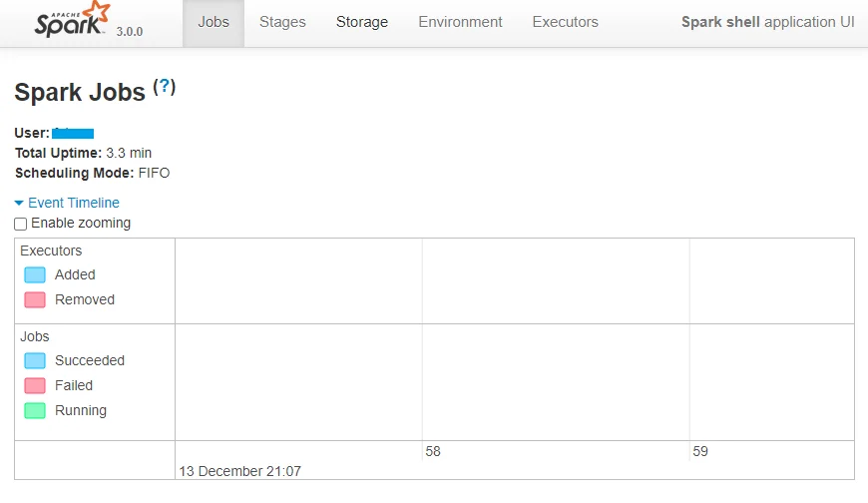Click the 58 minute timeline marker
Viewport: 868px width, 503px height.
click(433, 452)
